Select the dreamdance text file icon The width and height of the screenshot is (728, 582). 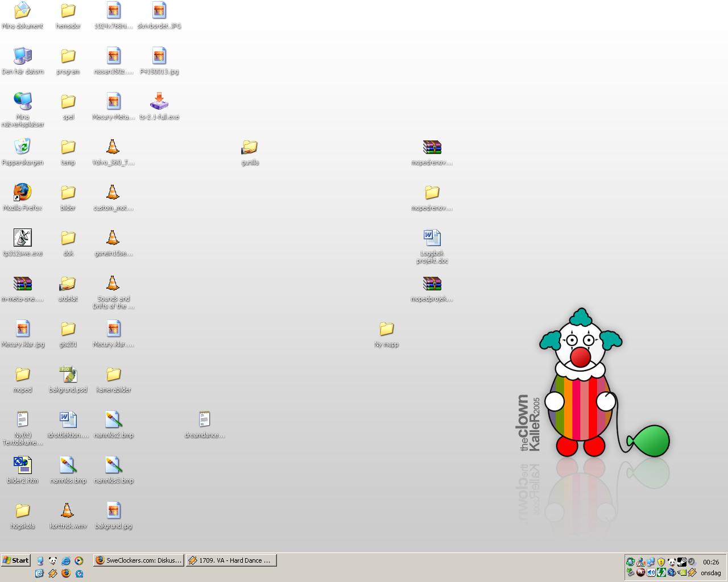point(204,424)
